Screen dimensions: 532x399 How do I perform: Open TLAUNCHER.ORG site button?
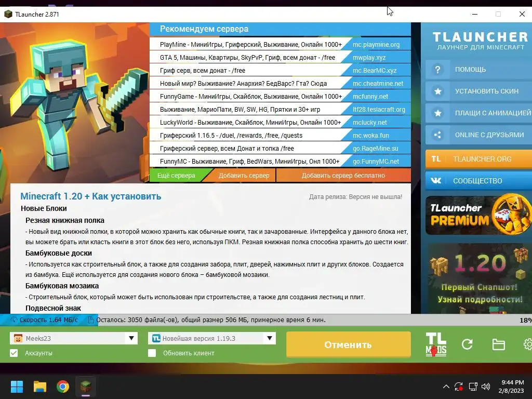pyautogui.click(x=478, y=159)
